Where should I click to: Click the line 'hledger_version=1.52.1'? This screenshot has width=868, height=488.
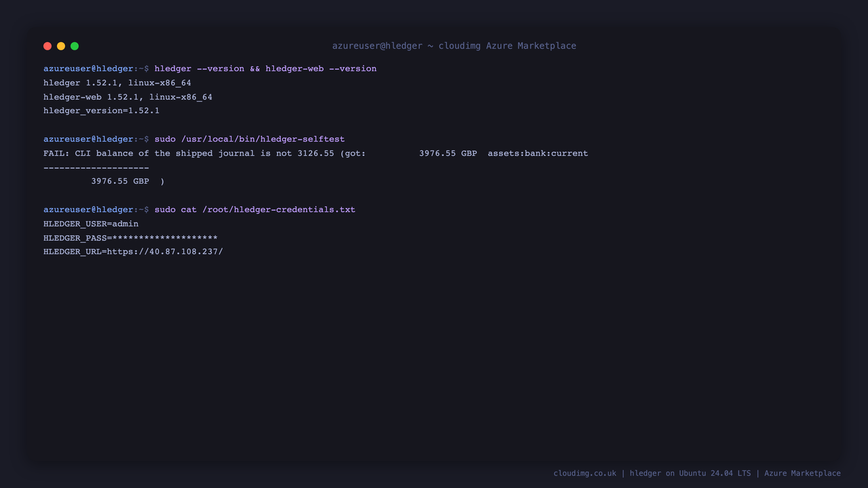tap(102, 110)
